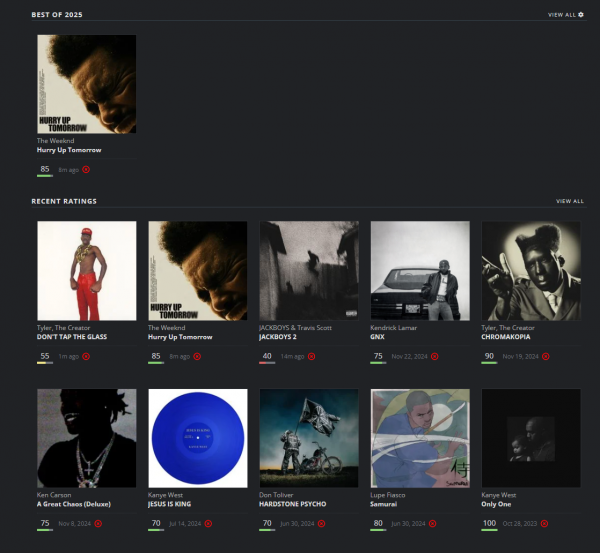Click the Oct 28, 2023 date under Only One
Image resolution: width=600 pixels, height=553 pixels.
[x=520, y=524]
